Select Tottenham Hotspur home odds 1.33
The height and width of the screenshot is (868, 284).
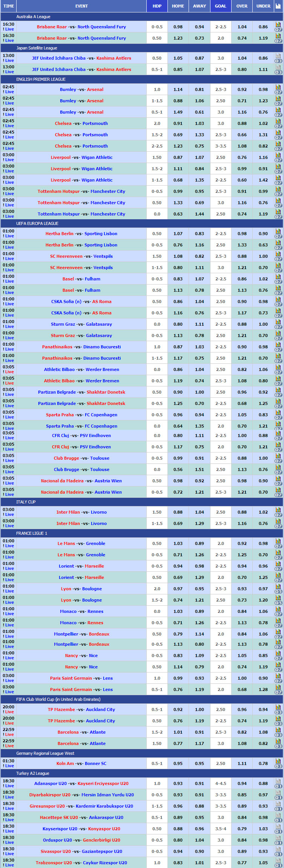(x=178, y=203)
